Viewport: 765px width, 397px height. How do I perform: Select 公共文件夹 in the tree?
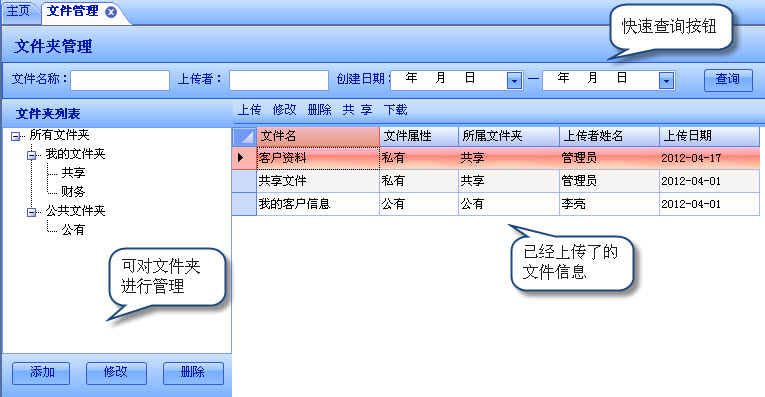pos(76,211)
